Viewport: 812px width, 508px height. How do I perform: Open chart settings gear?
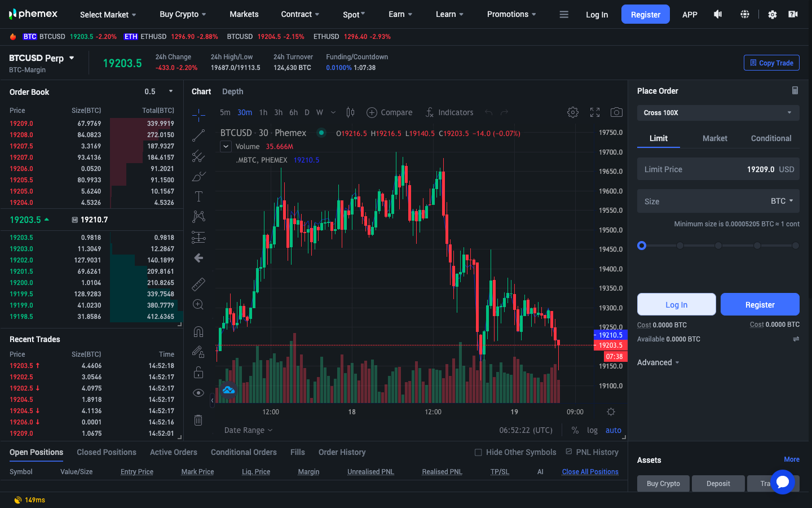click(573, 112)
